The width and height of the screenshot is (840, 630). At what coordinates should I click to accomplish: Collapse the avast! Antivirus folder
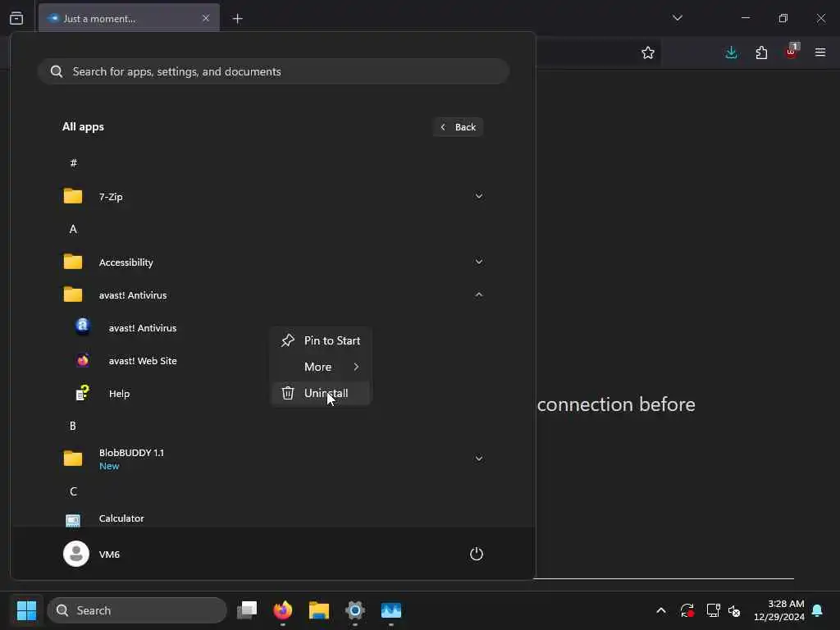pyautogui.click(x=479, y=294)
